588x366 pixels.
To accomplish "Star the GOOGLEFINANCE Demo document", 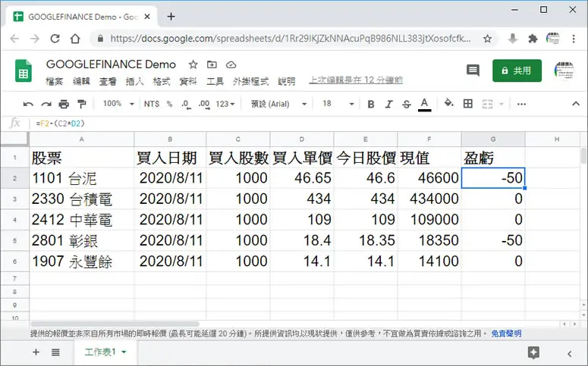I will click(193, 64).
